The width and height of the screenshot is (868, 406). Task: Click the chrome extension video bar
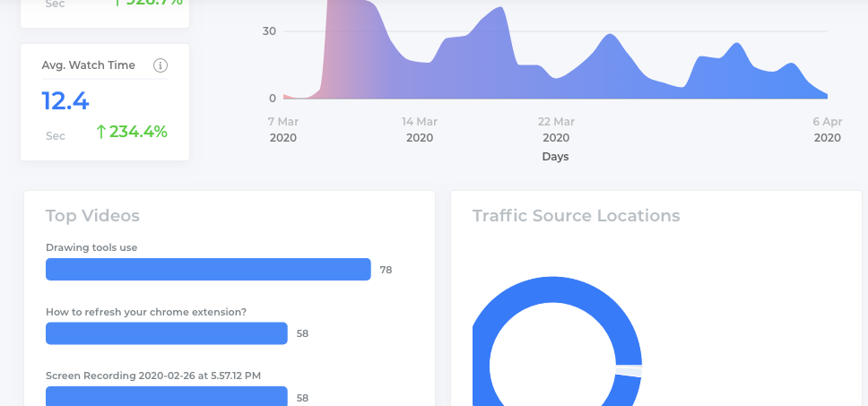pyautogui.click(x=167, y=333)
